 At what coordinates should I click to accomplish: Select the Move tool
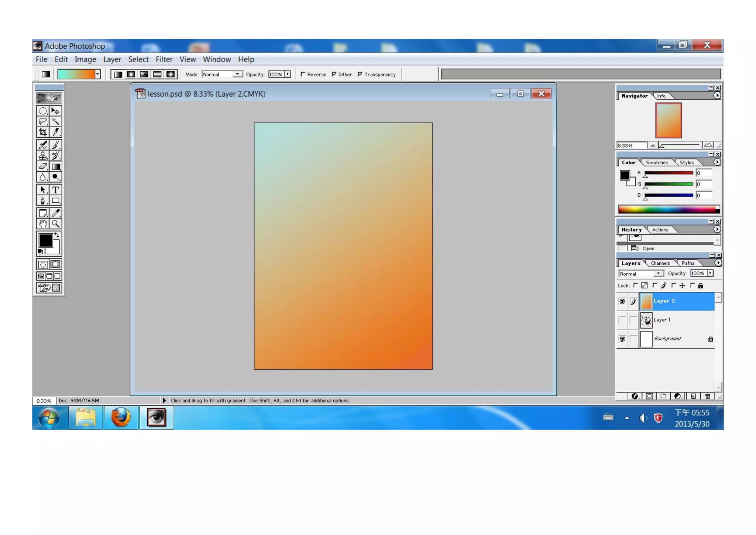click(55, 111)
